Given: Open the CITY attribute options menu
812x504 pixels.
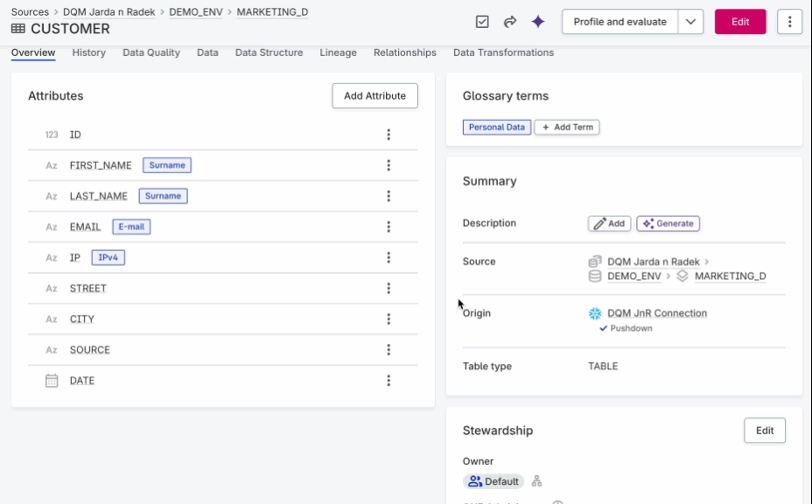Looking at the screenshot, I should pos(388,319).
